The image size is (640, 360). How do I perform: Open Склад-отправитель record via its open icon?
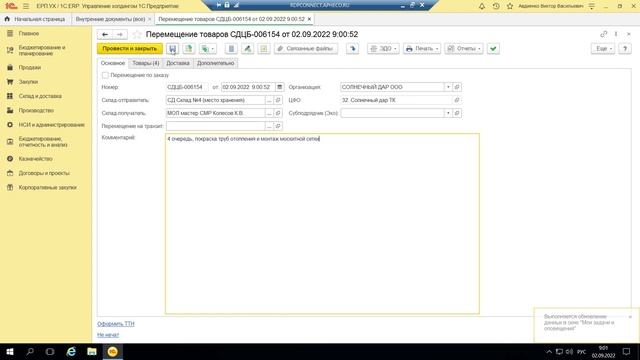tap(278, 100)
